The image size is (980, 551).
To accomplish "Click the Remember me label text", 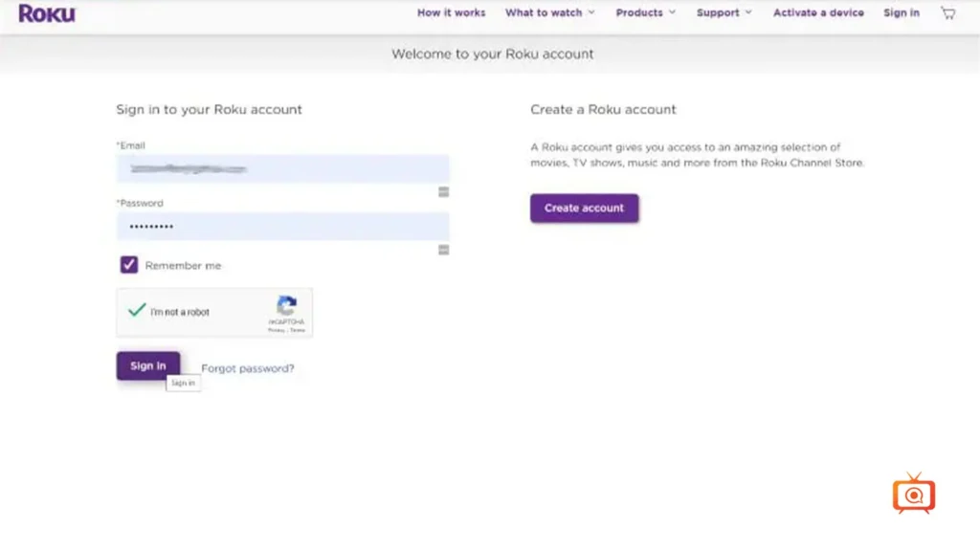I will pyautogui.click(x=183, y=266).
